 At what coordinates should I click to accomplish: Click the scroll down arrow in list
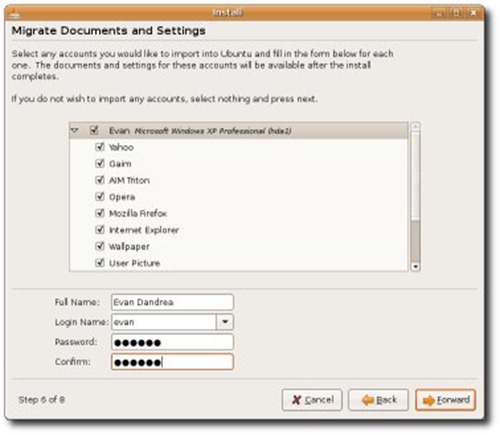[x=415, y=267]
